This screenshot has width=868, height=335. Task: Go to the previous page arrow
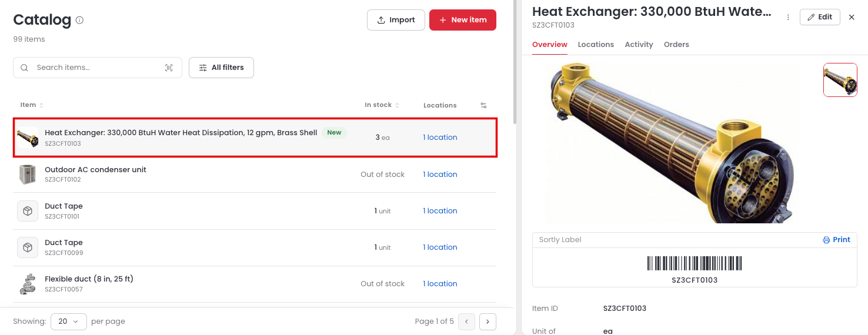(x=466, y=321)
